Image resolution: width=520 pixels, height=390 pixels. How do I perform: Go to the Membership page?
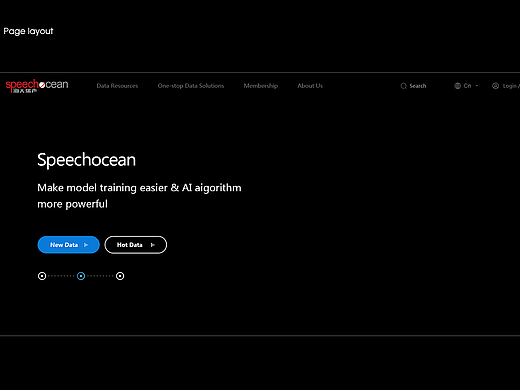pos(261,86)
